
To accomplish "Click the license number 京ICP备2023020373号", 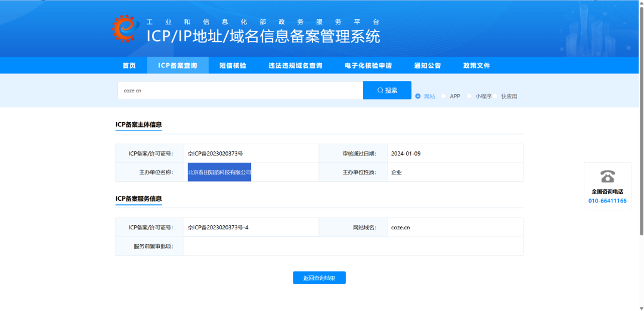I will click(215, 154).
